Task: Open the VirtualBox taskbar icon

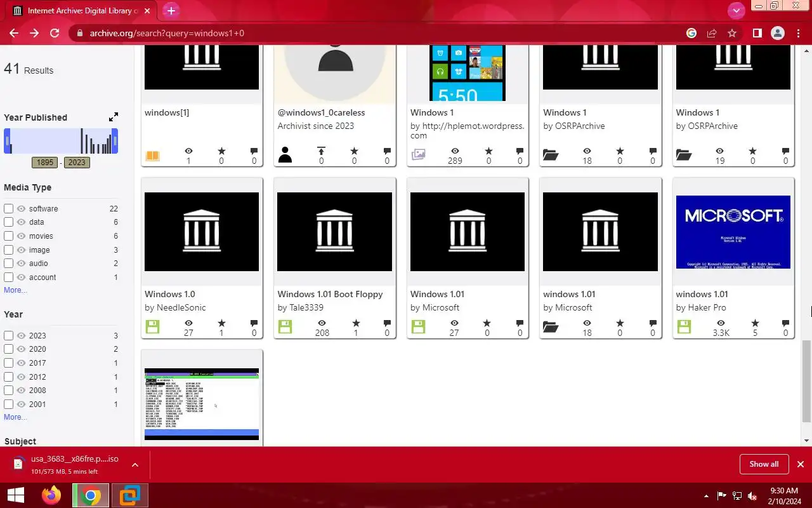Action: click(130, 495)
